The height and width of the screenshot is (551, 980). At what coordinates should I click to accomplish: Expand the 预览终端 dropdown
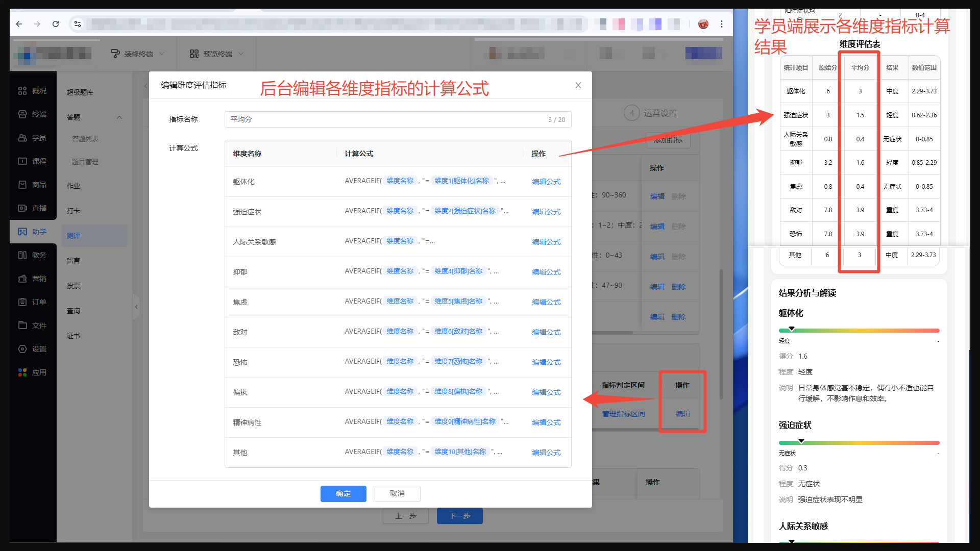click(x=217, y=54)
